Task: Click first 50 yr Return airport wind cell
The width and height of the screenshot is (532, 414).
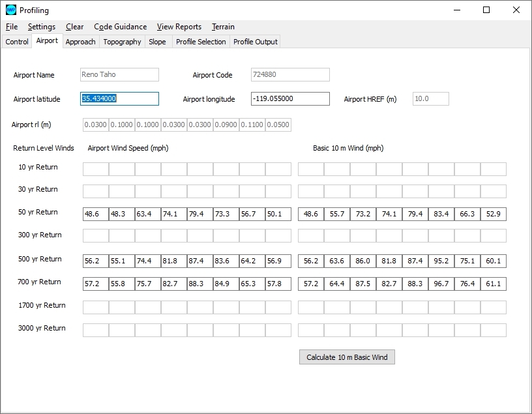Action: click(x=95, y=214)
